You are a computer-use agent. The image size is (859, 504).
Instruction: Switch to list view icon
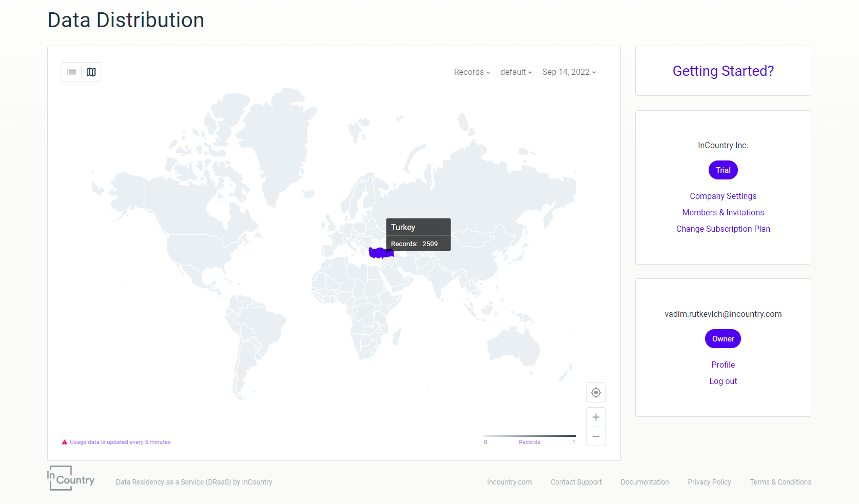click(72, 72)
